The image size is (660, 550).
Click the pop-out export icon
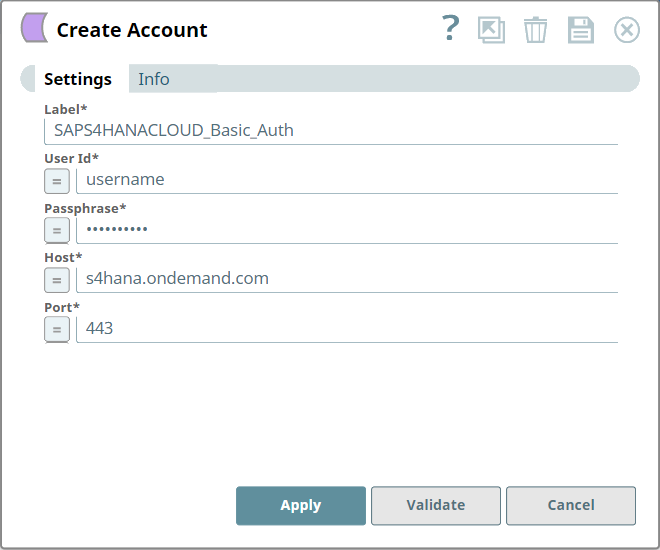tap(491, 30)
